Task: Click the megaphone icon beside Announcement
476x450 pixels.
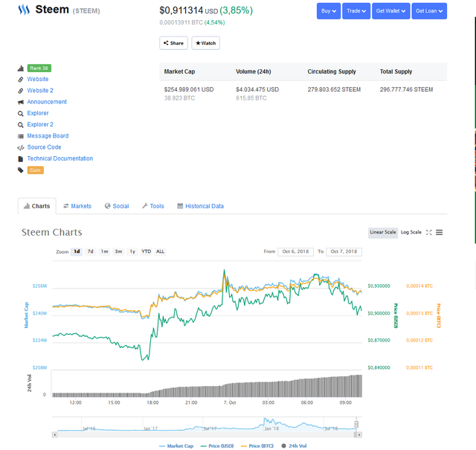Action: click(21, 102)
